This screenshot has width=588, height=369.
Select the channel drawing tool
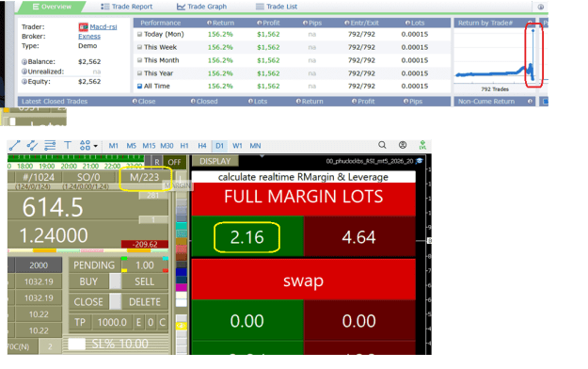pyautogui.click(x=32, y=145)
